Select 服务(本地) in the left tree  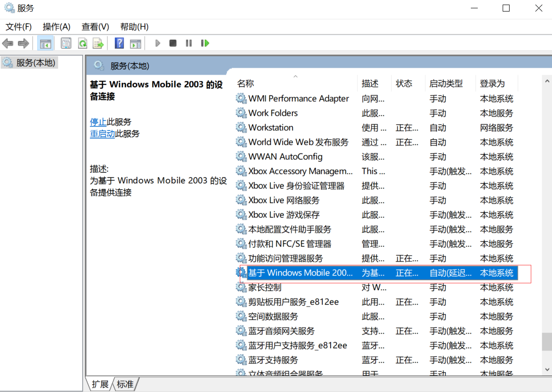29,62
